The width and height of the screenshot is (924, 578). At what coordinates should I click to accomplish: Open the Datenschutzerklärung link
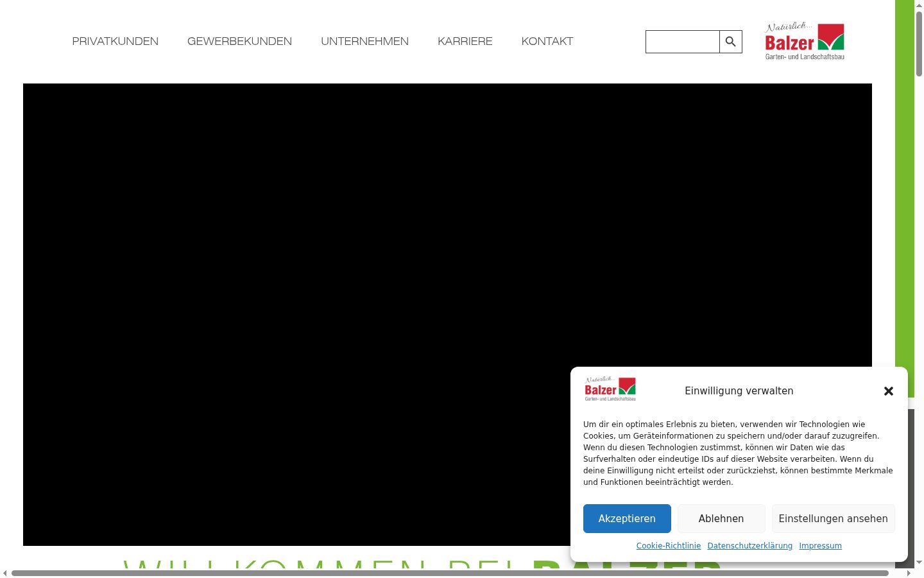point(750,546)
